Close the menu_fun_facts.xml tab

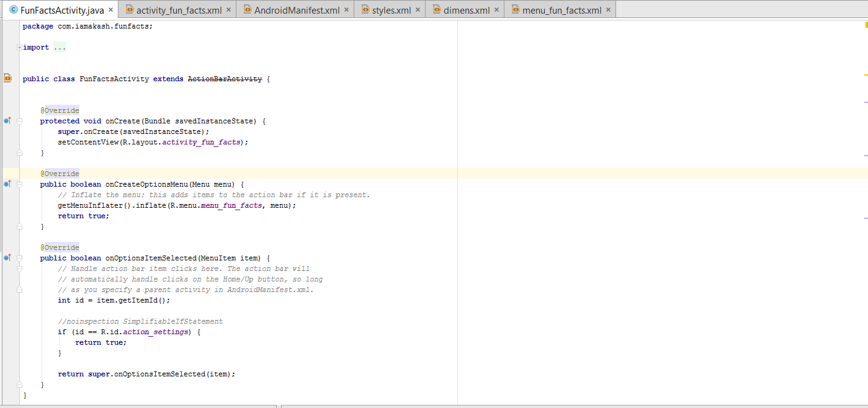point(608,10)
